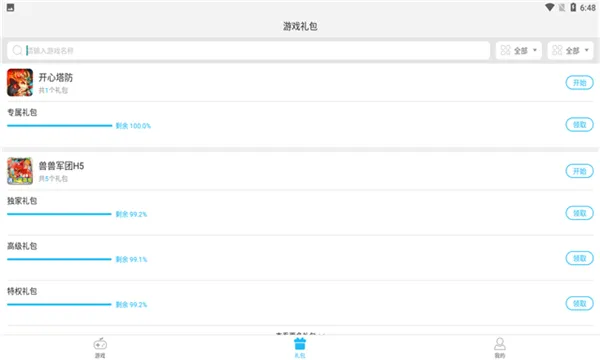Click the 游戏礼包 page title
The image size is (600, 360).
[300, 26]
